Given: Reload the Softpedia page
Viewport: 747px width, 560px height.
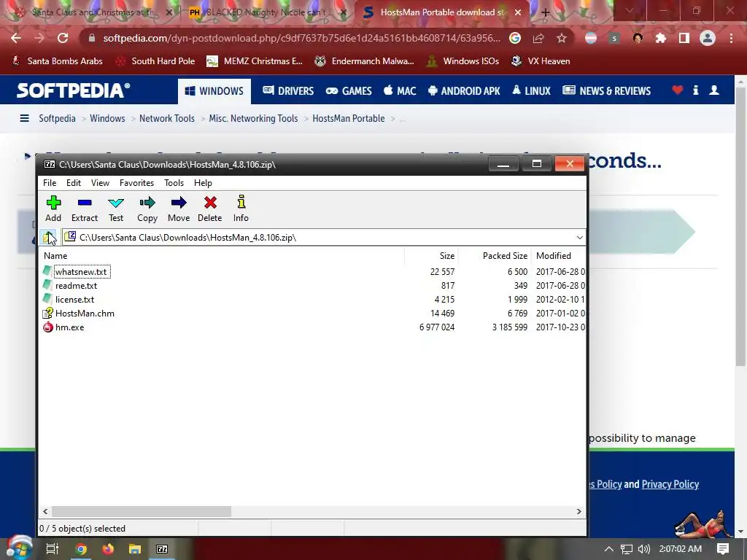Looking at the screenshot, I should [x=63, y=38].
